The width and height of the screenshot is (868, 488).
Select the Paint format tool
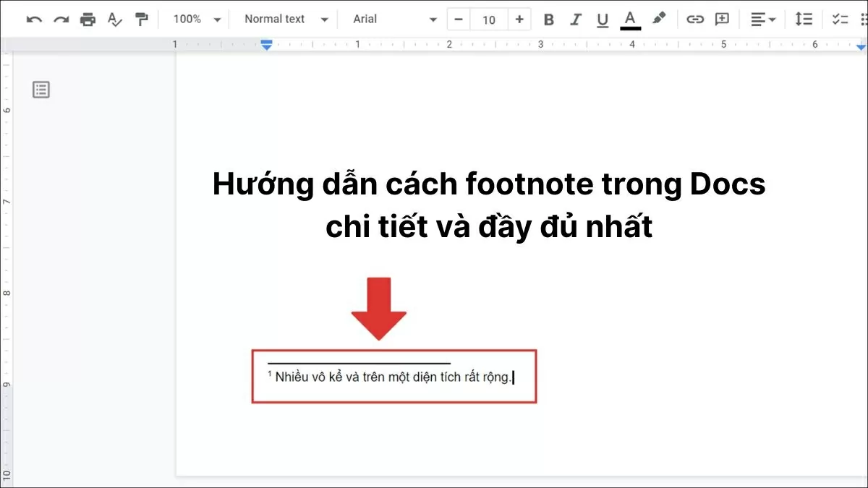(141, 19)
